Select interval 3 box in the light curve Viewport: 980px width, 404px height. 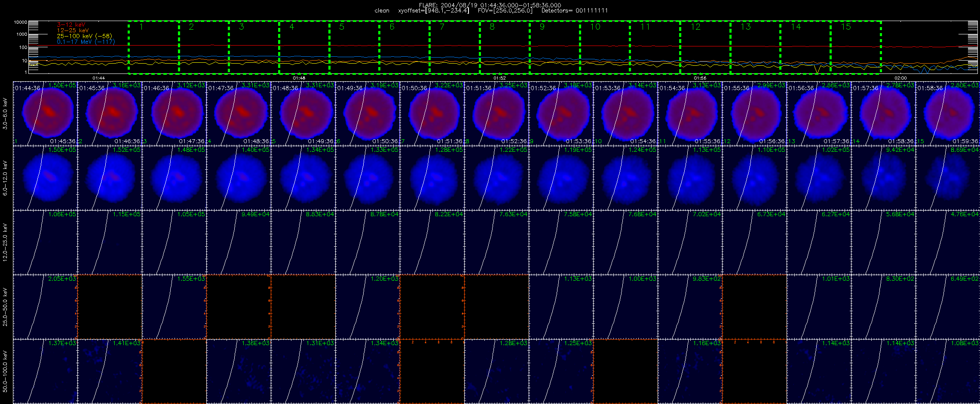click(254, 47)
